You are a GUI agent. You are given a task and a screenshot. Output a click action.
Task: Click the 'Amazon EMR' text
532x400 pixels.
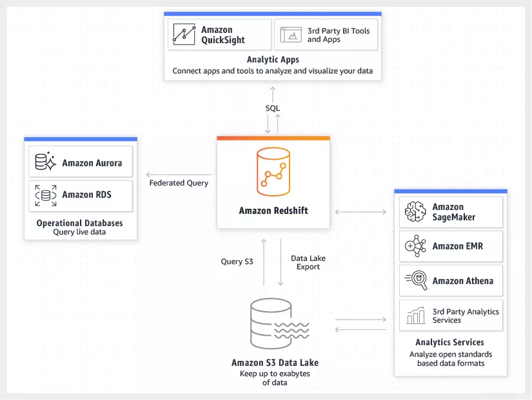(x=457, y=246)
